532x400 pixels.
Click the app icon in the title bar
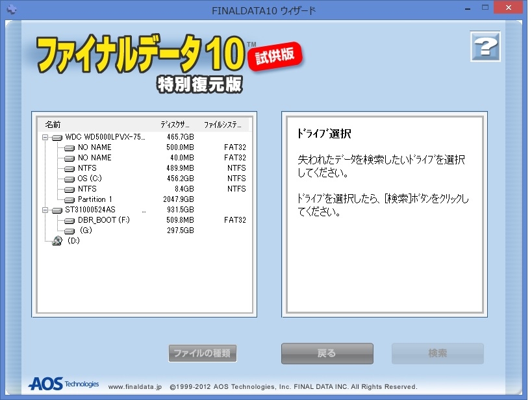(x=12, y=9)
